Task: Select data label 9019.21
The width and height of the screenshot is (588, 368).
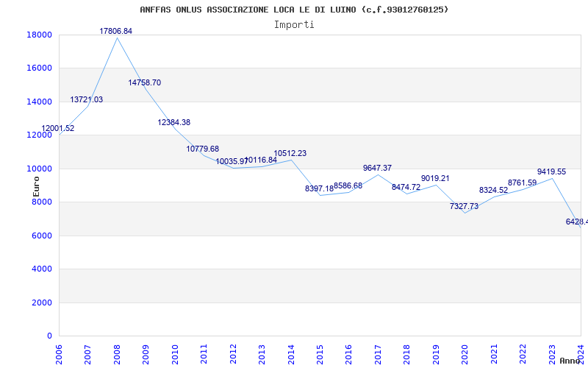Action: (x=435, y=178)
